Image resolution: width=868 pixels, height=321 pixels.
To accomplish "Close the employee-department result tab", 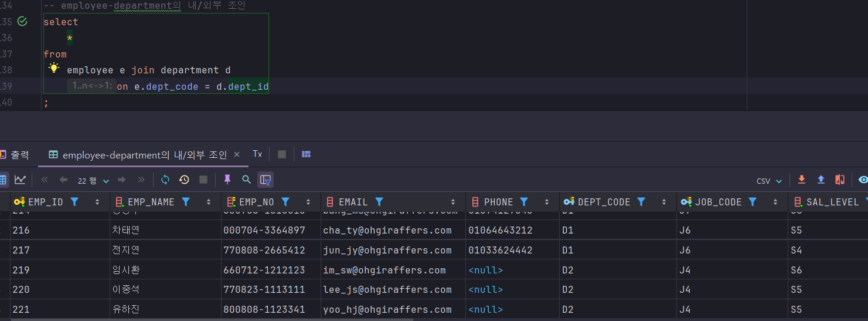I will pyautogui.click(x=237, y=155).
